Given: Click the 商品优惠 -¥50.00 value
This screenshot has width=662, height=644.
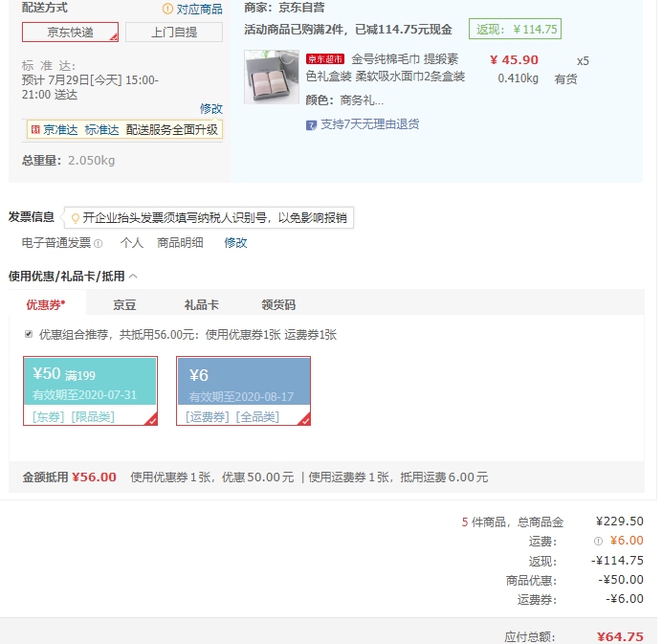Looking at the screenshot, I should pos(621,579).
